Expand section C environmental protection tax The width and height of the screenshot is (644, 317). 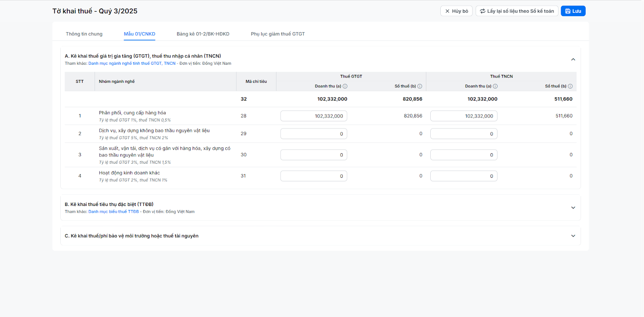573,236
